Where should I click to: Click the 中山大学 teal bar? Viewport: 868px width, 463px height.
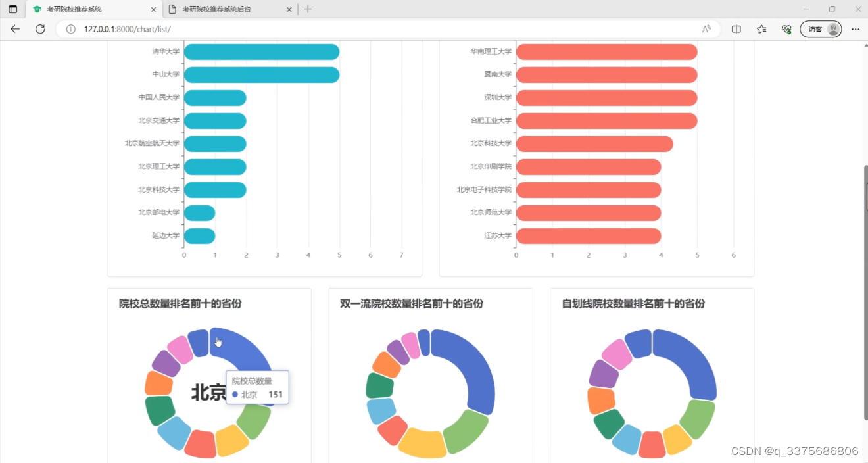pyautogui.click(x=262, y=75)
